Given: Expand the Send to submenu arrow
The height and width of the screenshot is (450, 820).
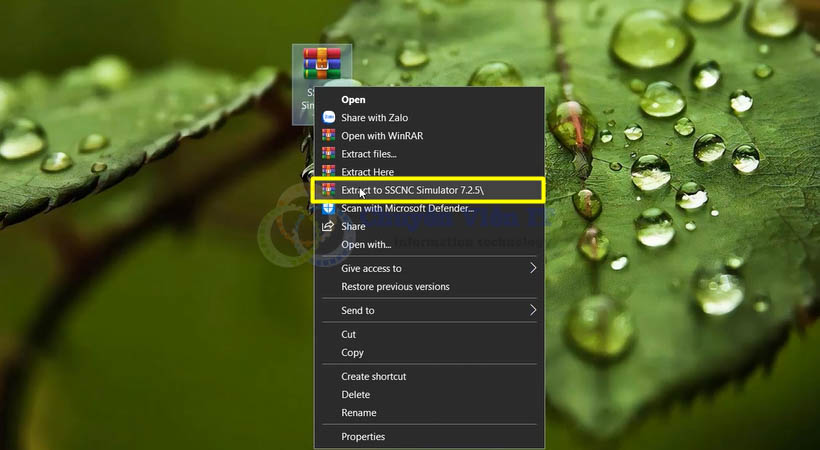Looking at the screenshot, I should pyautogui.click(x=533, y=310).
